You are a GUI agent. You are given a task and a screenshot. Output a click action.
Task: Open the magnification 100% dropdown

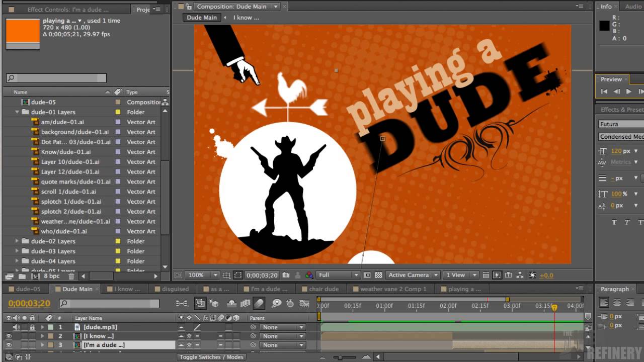point(202,275)
